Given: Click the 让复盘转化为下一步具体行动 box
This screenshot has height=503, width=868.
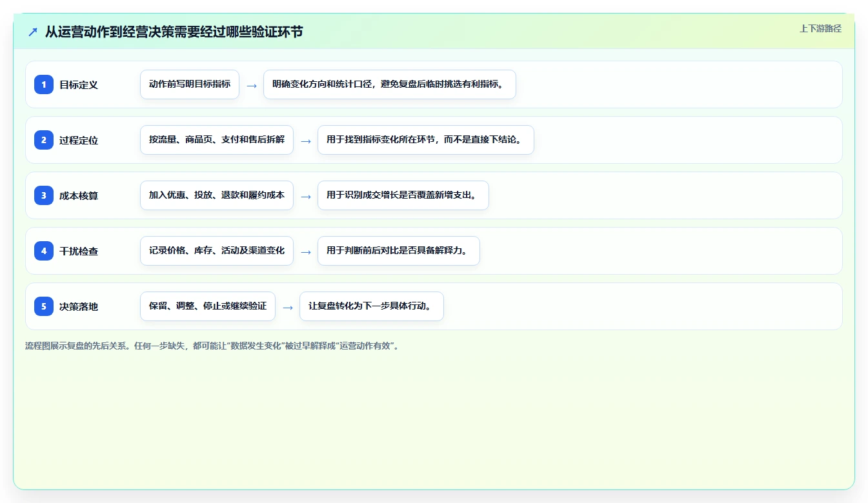Looking at the screenshot, I should [x=372, y=306].
